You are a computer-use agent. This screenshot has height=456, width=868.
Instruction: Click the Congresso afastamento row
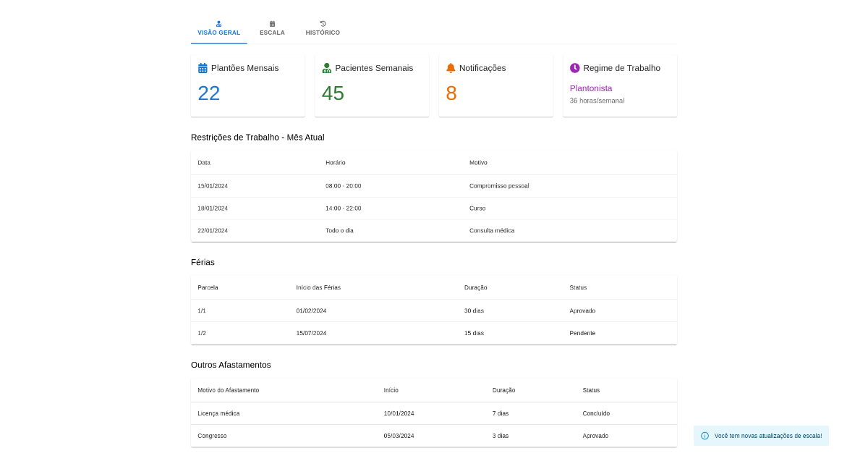pos(434,436)
